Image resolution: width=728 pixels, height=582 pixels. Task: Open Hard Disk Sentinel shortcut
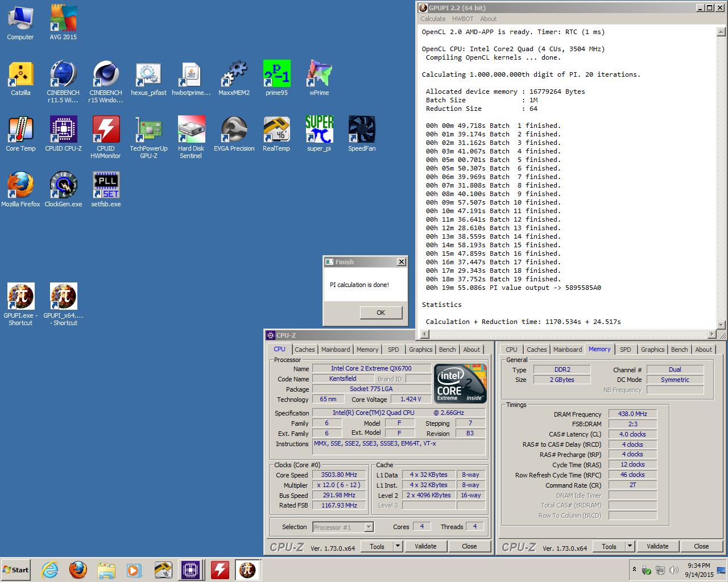click(191, 138)
